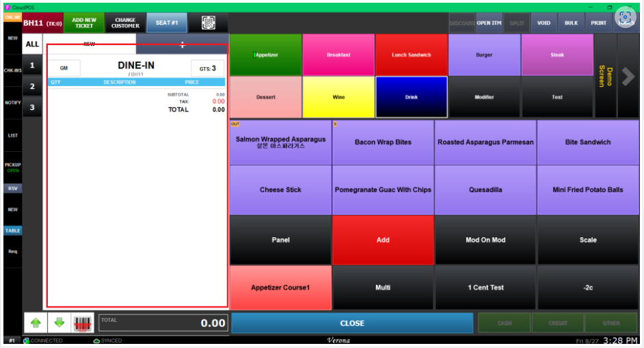Click the PRINT button

pos(598,23)
